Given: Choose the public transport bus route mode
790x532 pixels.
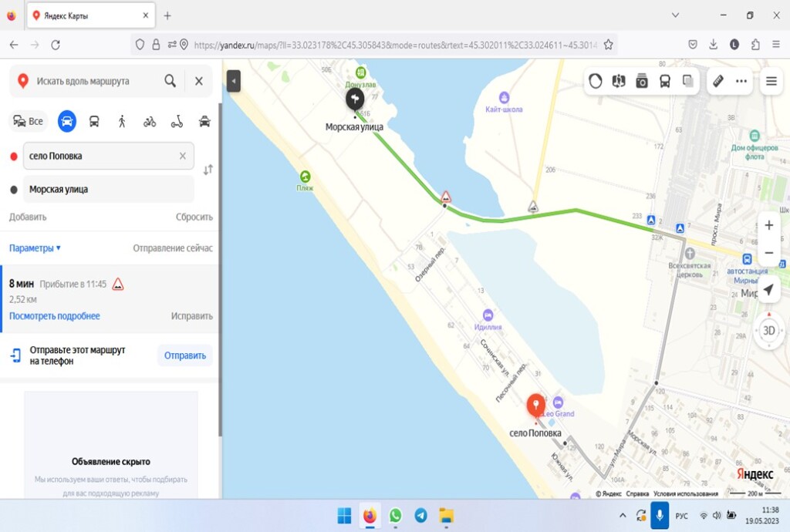Looking at the screenshot, I should [x=94, y=121].
